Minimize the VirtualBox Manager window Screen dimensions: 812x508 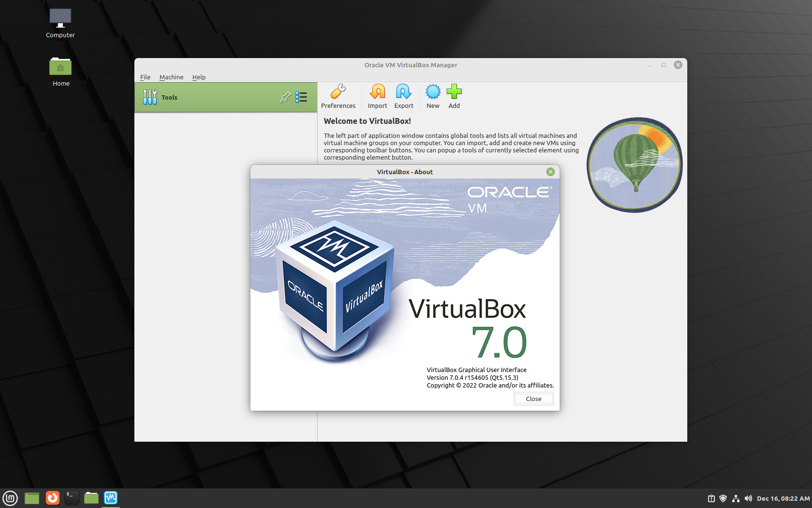pos(649,65)
